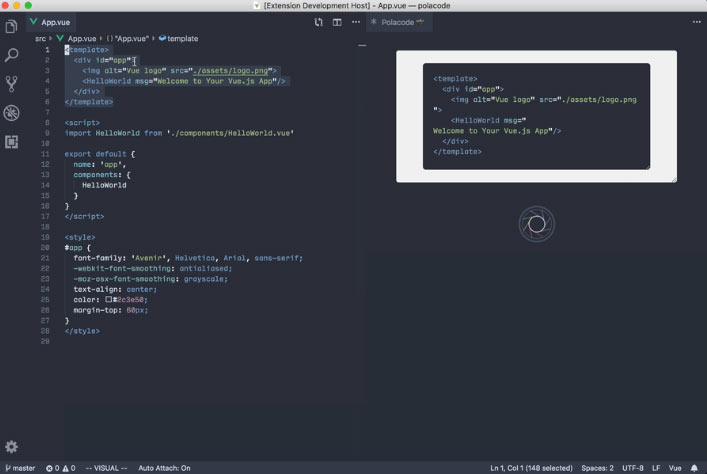This screenshot has height=474, width=707.
Task: Open the Source Control view
Action: tap(12, 84)
